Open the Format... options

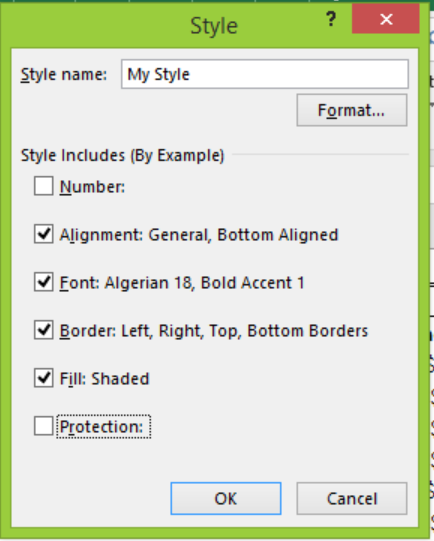click(352, 110)
